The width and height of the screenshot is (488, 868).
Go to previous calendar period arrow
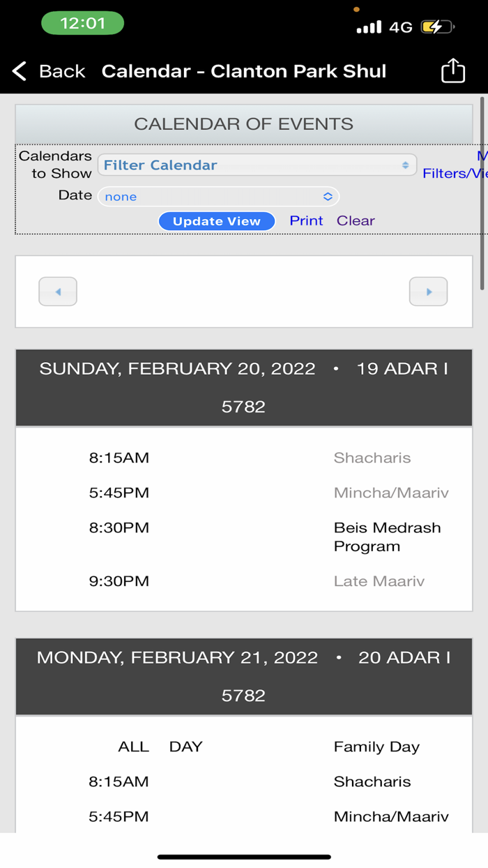pyautogui.click(x=58, y=292)
